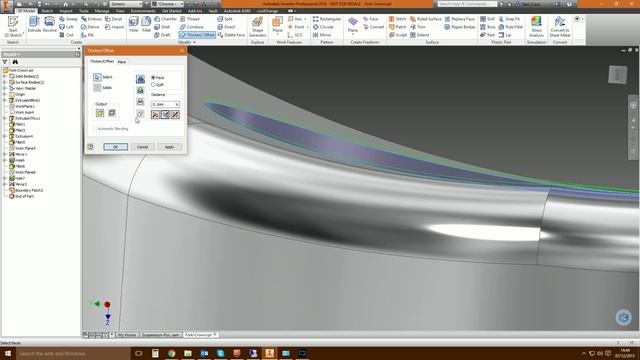Image resolution: width=640 pixels, height=360 pixels.
Task: Choose solid output mode
Action: (100, 113)
